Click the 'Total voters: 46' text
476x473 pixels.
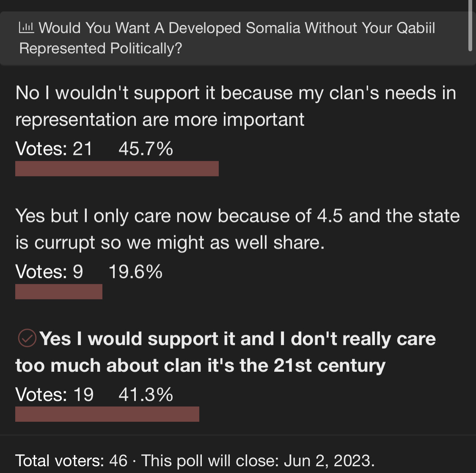(72, 461)
